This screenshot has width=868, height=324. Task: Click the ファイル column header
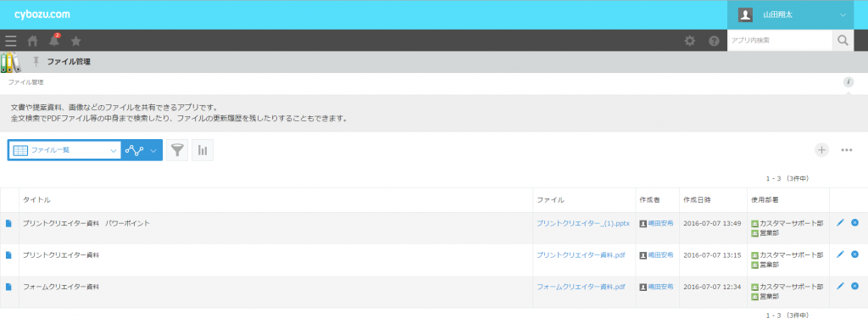(550, 200)
